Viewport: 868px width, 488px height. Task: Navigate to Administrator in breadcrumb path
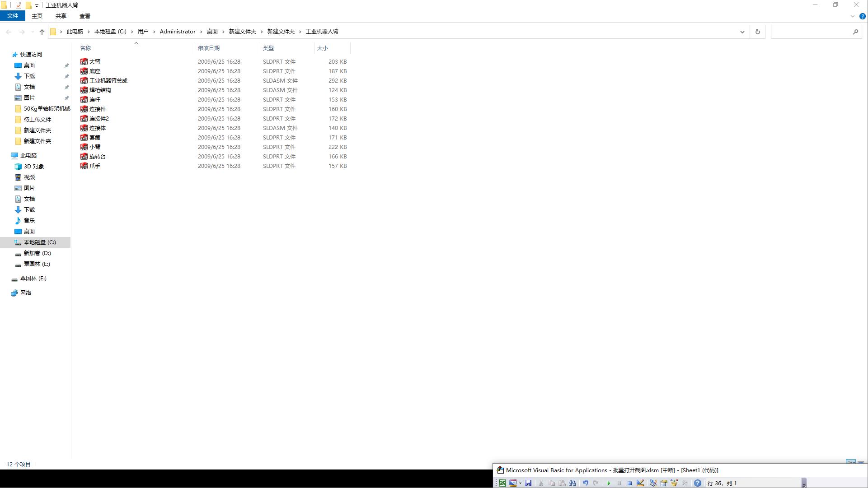(x=178, y=32)
